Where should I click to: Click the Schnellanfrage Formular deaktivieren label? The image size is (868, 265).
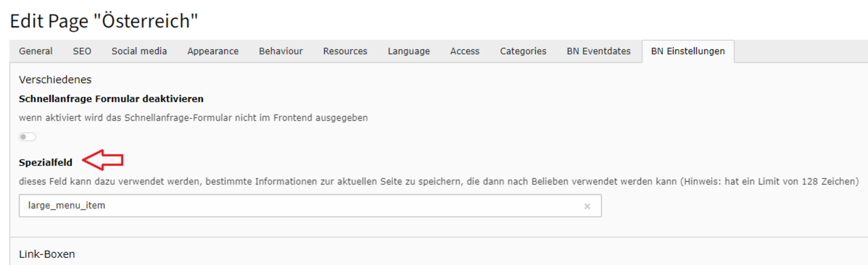pyautogui.click(x=111, y=99)
